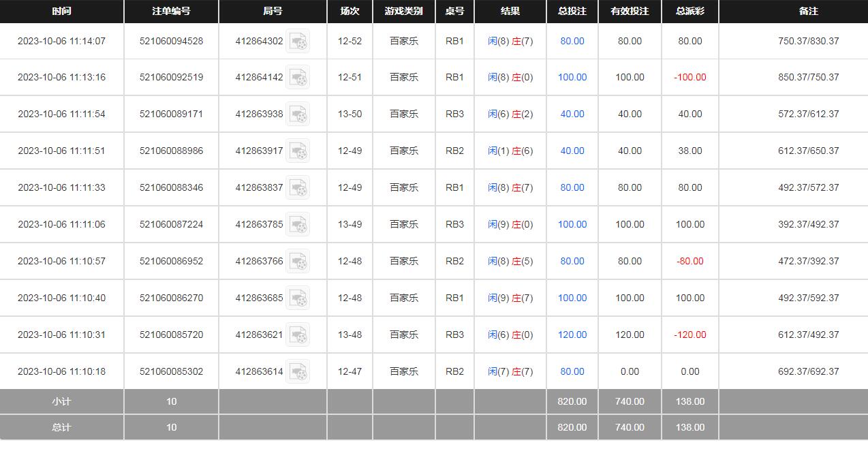Open video replay icon for round 412863785
The image size is (868, 449).
pyautogui.click(x=298, y=224)
